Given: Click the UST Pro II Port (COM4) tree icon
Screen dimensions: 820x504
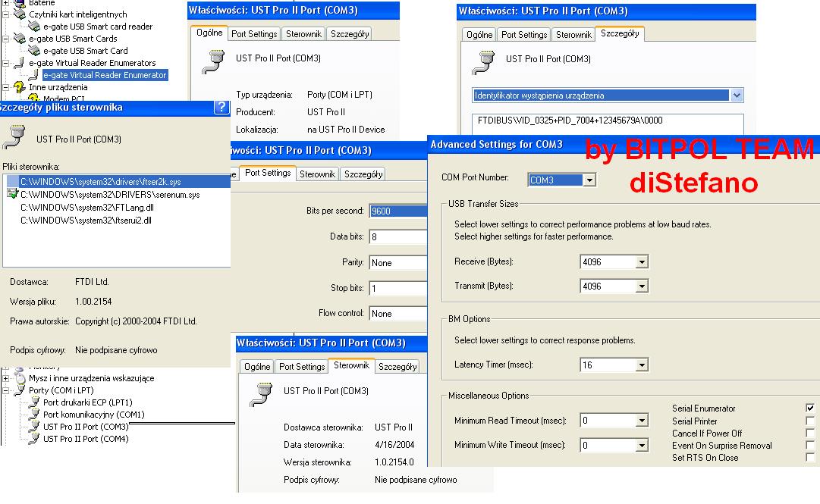Looking at the screenshot, I should tap(34, 439).
